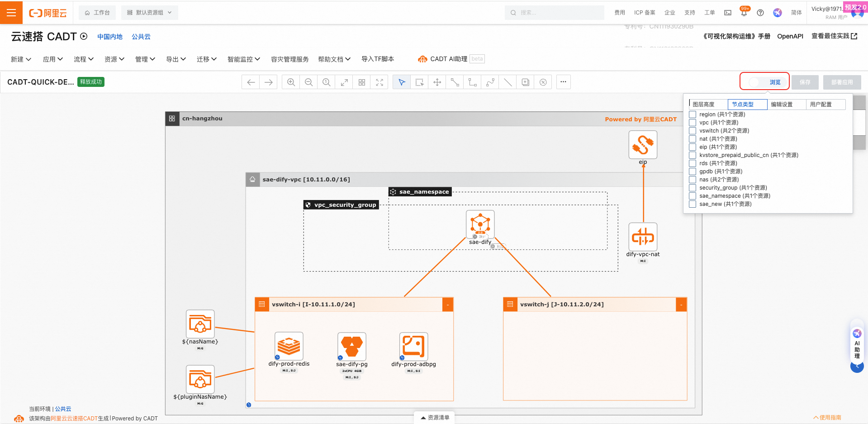The image size is (868, 424).
Task: Switch to the 图层高度 tab
Action: click(708, 105)
